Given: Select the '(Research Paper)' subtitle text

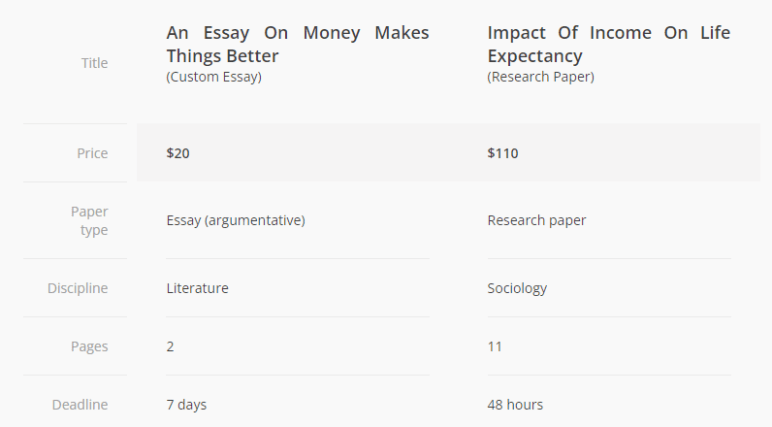Looking at the screenshot, I should (x=541, y=77).
